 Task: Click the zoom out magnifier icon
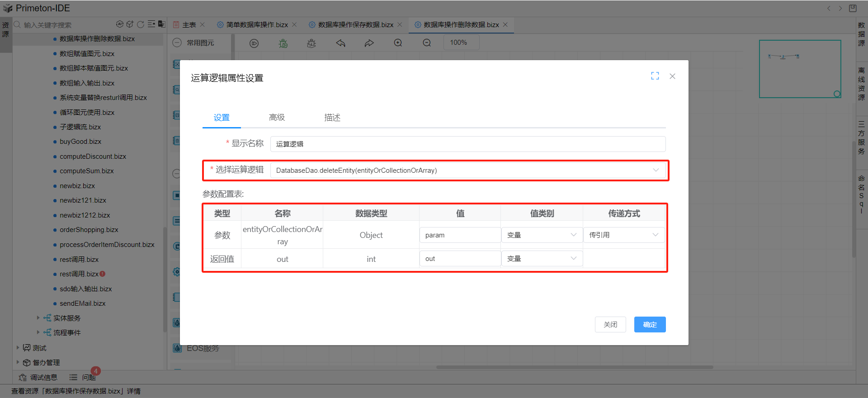point(427,43)
